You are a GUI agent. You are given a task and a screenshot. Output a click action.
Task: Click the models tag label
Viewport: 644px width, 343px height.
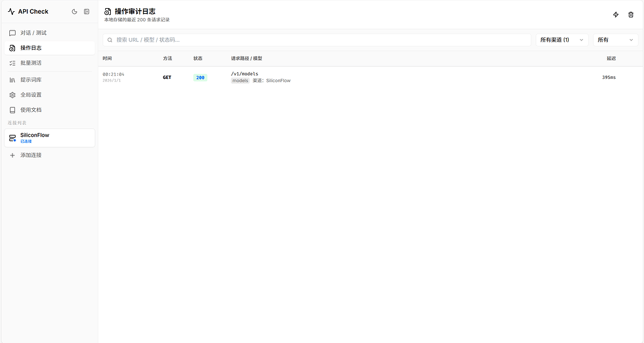pyautogui.click(x=240, y=81)
